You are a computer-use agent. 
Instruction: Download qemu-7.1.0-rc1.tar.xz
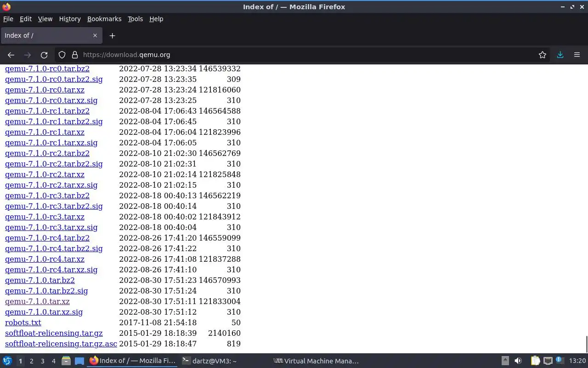pos(45,132)
